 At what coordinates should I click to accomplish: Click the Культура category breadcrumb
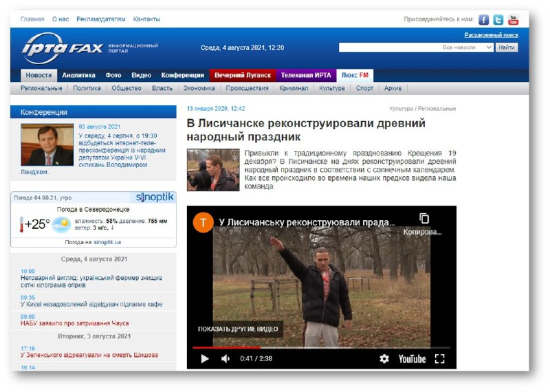point(401,109)
